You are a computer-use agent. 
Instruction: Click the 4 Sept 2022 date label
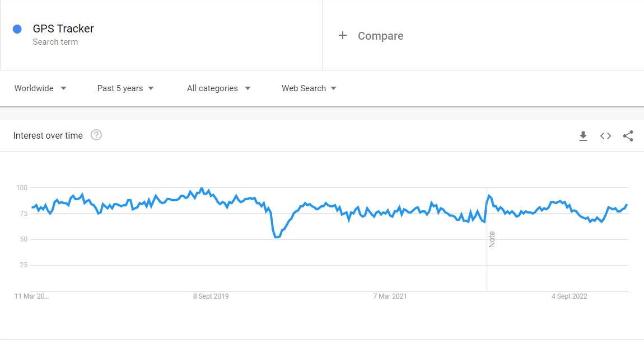569,296
